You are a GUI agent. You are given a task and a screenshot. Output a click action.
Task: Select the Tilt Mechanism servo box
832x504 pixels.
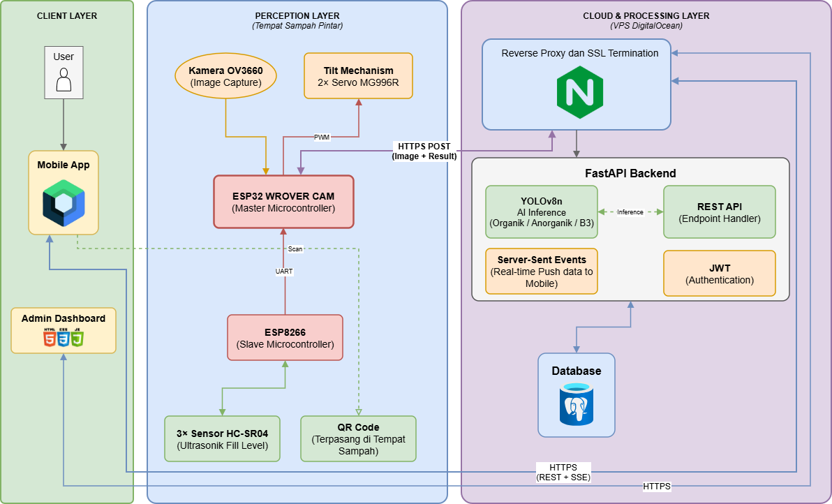click(358, 76)
